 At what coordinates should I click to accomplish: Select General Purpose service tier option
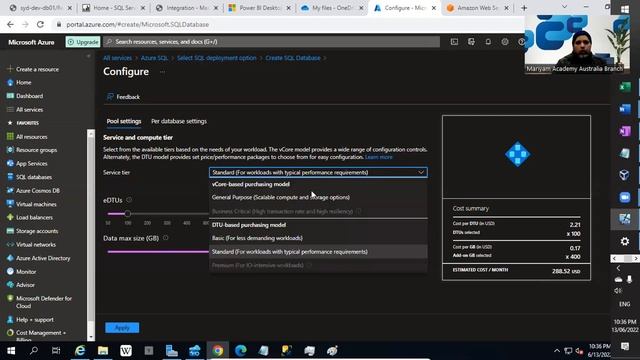click(x=318, y=198)
